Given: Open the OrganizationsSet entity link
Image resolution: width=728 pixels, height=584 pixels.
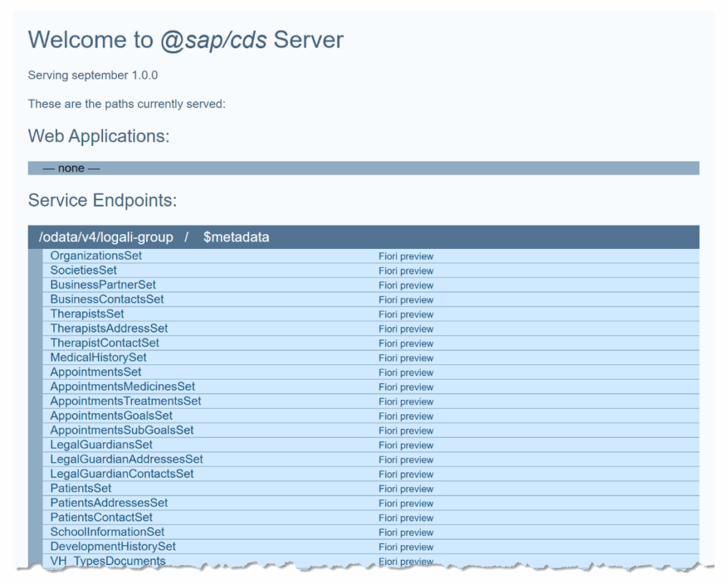Looking at the screenshot, I should (x=96, y=255).
